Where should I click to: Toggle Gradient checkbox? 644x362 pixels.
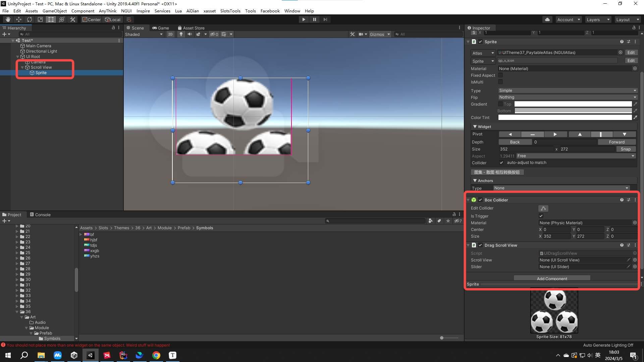[x=500, y=104]
